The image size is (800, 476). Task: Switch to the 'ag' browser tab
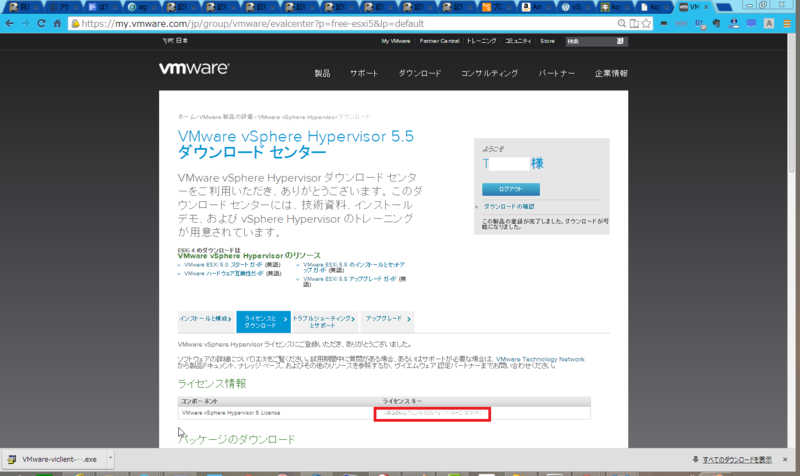pos(141,7)
